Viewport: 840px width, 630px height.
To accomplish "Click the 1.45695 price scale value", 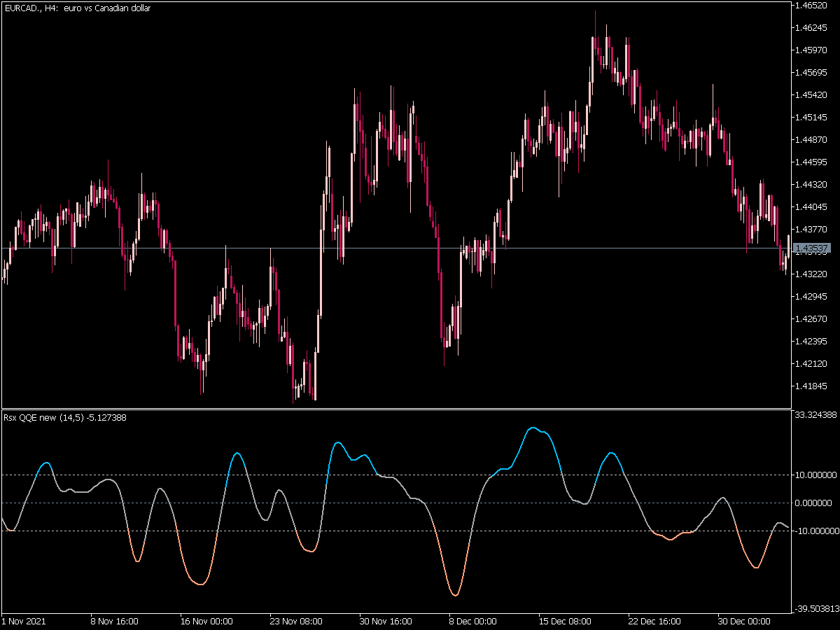I will click(x=812, y=73).
